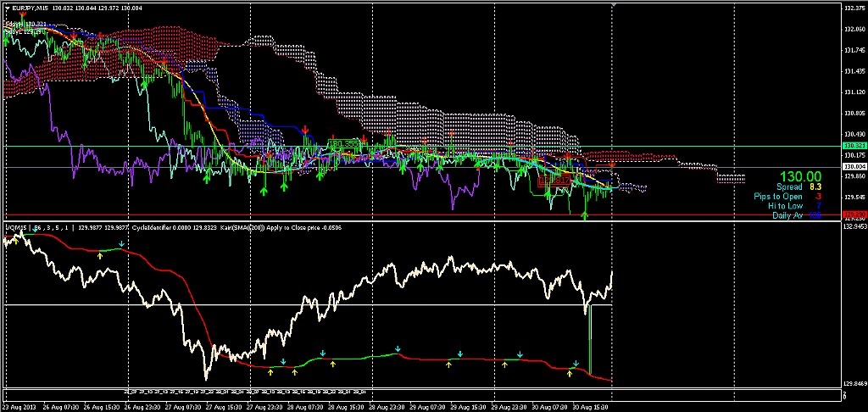
Task: Click the large green 130.00 price readout
Action: [x=800, y=176]
